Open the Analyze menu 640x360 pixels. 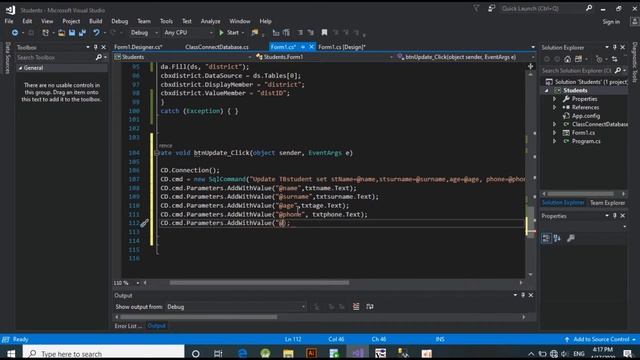coord(210,21)
